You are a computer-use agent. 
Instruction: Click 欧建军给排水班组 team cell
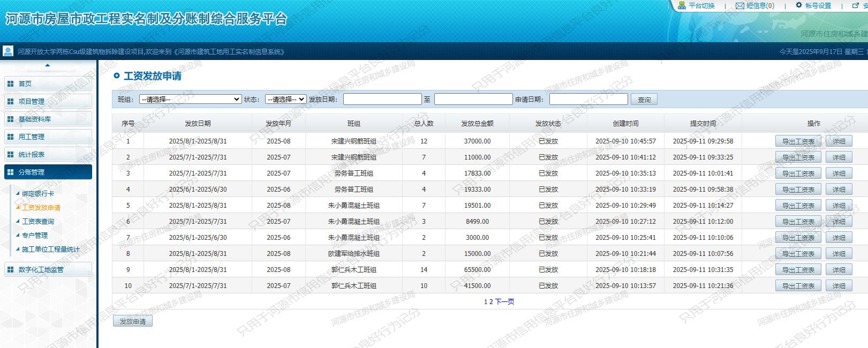pos(354,254)
